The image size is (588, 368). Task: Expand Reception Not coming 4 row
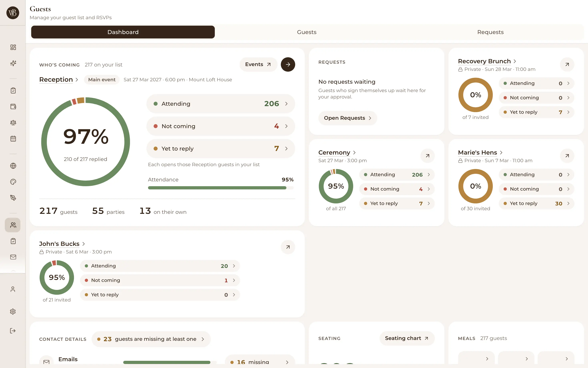click(221, 126)
